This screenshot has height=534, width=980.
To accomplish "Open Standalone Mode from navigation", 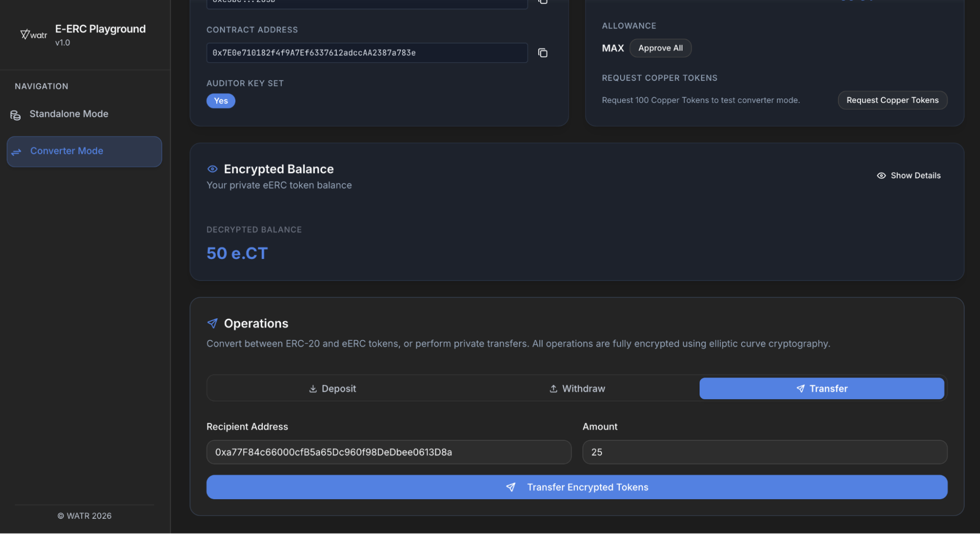I will coord(69,114).
